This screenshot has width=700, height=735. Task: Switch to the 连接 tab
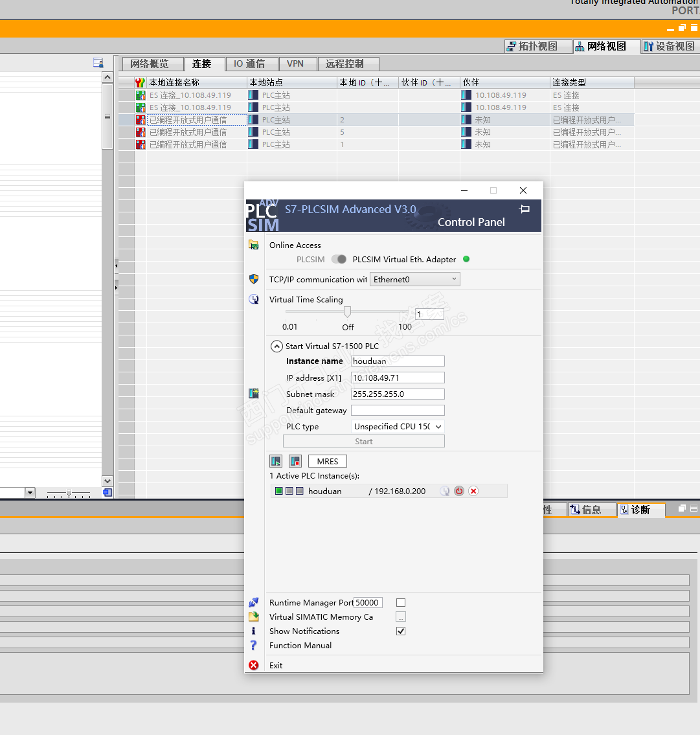[x=205, y=63]
